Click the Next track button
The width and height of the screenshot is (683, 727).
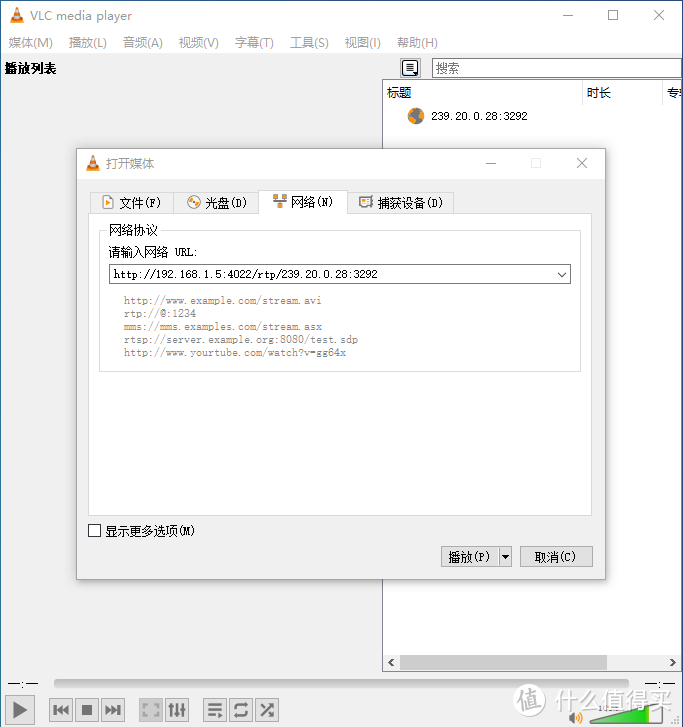pyautogui.click(x=113, y=710)
